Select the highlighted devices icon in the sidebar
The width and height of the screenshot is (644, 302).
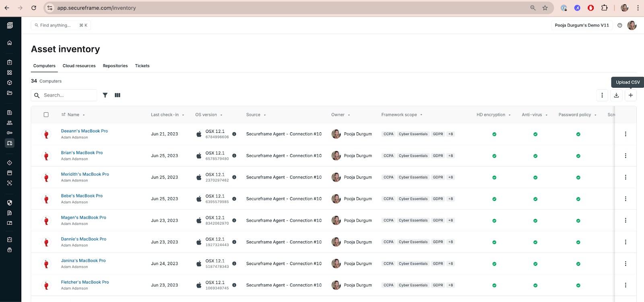10,143
